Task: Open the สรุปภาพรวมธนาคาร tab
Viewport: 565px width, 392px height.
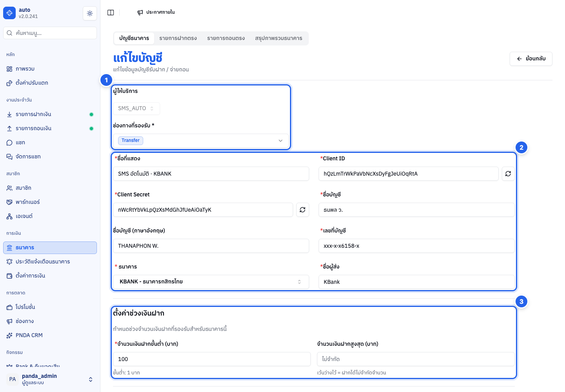Action: (x=279, y=38)
